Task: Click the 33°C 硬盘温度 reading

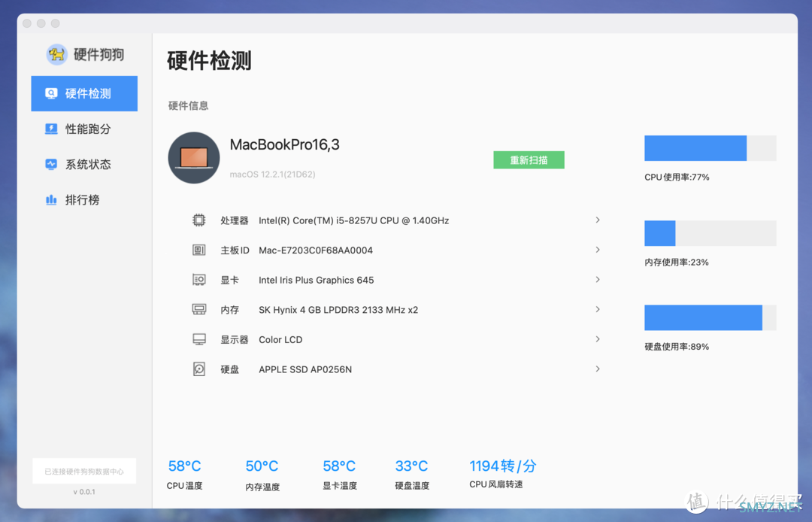Action: [x=411, y=466]
